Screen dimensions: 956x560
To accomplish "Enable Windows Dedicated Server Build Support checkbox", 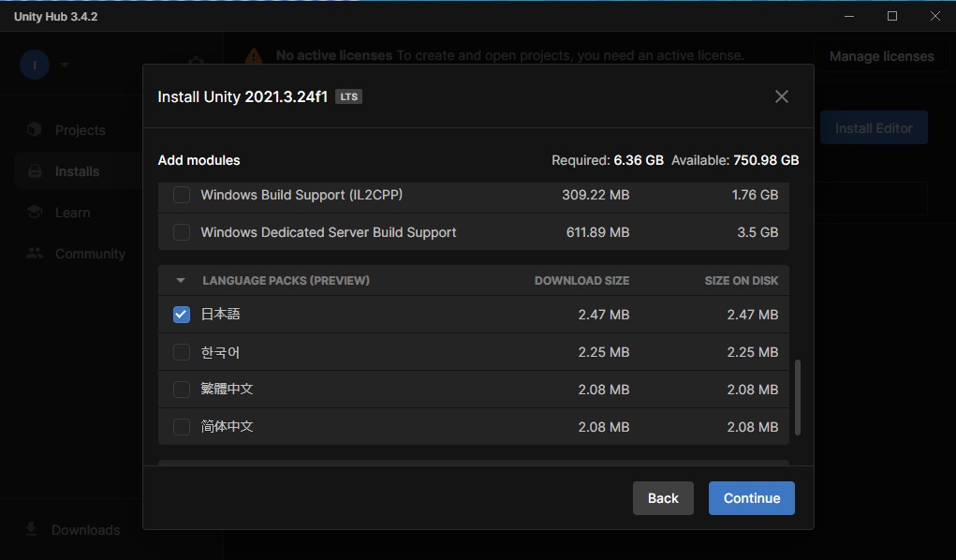I will coord(181,232).
